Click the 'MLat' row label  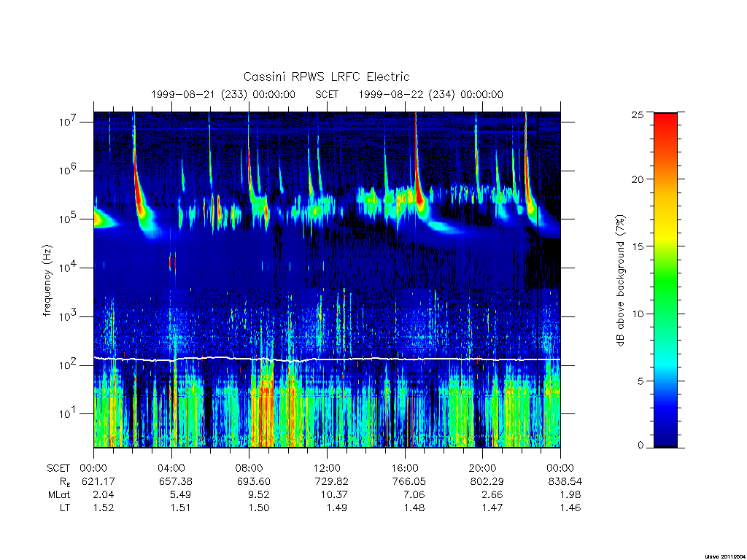(x=59, y=495)
